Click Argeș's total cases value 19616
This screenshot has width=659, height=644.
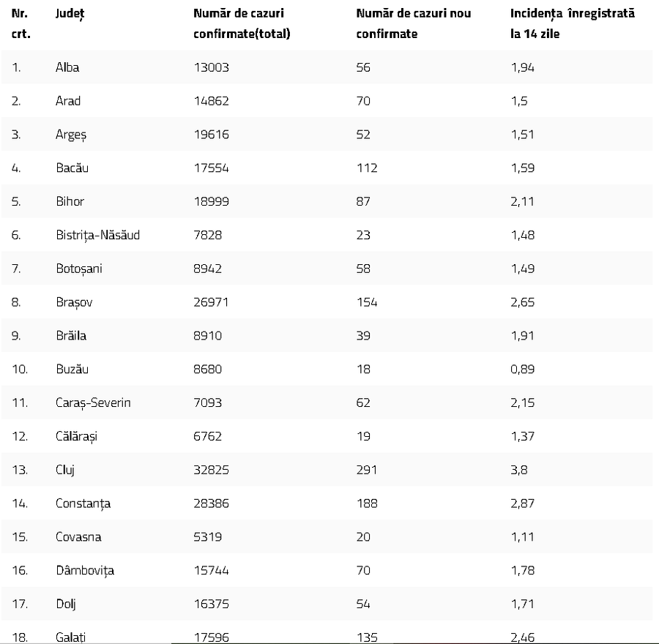[211, 135]
